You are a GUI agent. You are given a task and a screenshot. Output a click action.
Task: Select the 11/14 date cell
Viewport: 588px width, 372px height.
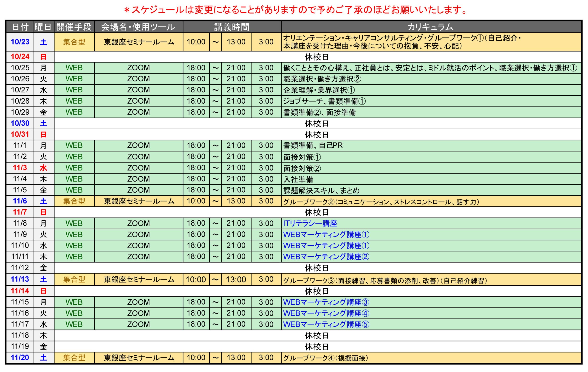coord(20,291)
